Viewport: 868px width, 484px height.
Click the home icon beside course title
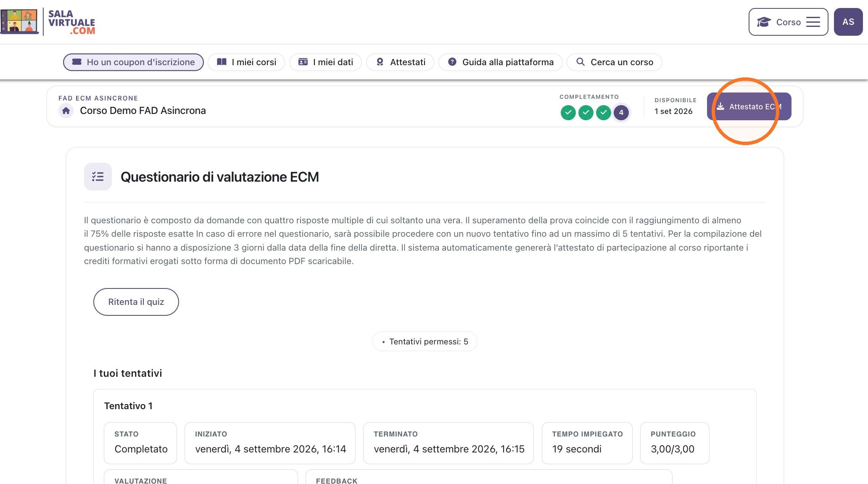click(x=66, y=111)
